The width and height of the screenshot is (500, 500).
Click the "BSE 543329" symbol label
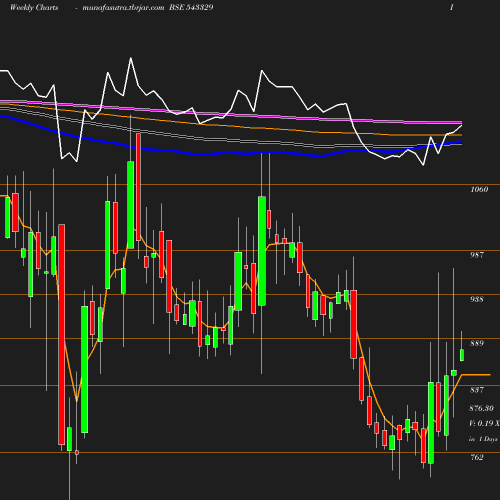coord(191,7)
